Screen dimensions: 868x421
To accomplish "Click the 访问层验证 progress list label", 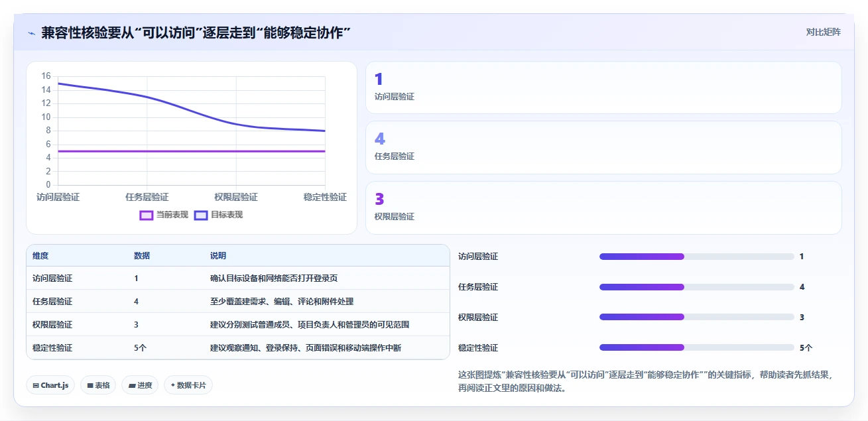I will pyautogui.click(x=478, y=257).
